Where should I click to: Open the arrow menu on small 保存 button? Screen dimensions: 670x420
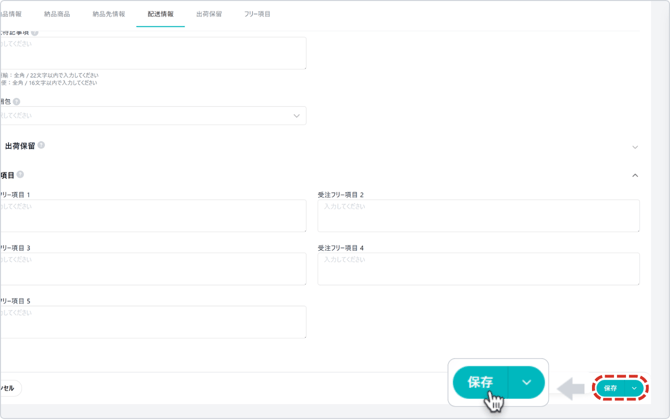[x=634, y=388]
